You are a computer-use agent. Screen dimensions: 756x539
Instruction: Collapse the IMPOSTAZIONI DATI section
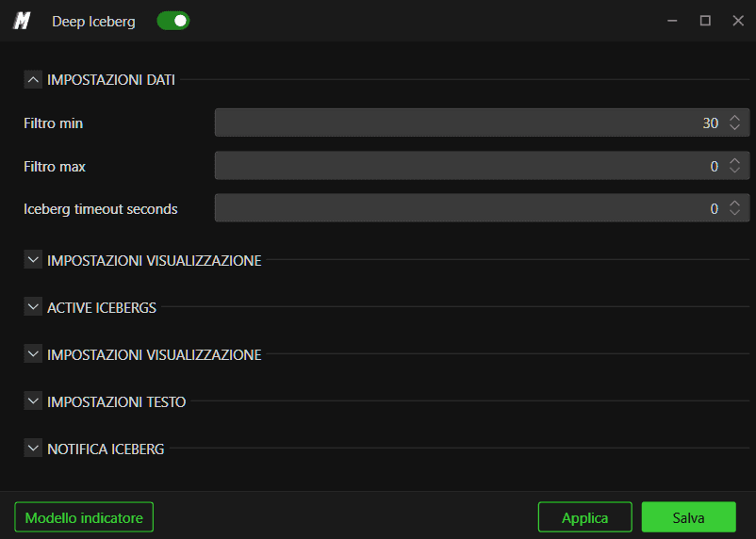33,79
